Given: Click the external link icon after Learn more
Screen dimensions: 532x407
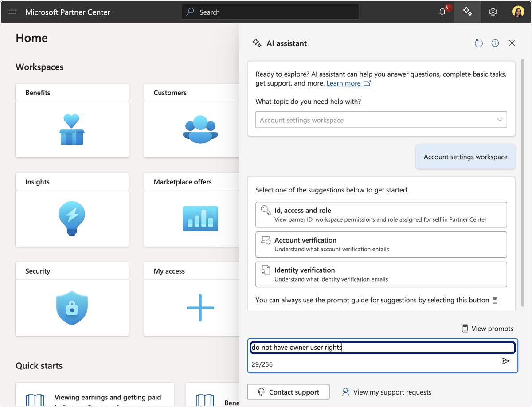Looking at the screenshot, I should click(x=367, y=83).
